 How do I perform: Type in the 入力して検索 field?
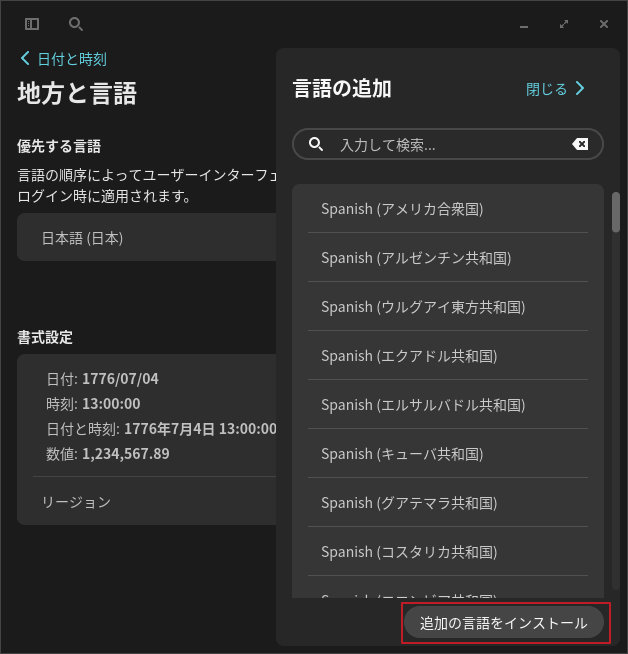(450, 144)
